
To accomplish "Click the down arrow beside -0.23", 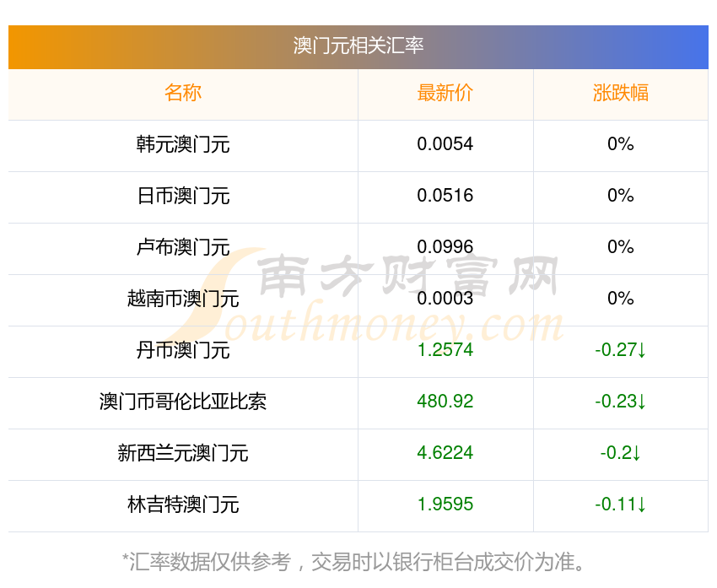I will 642,402.
